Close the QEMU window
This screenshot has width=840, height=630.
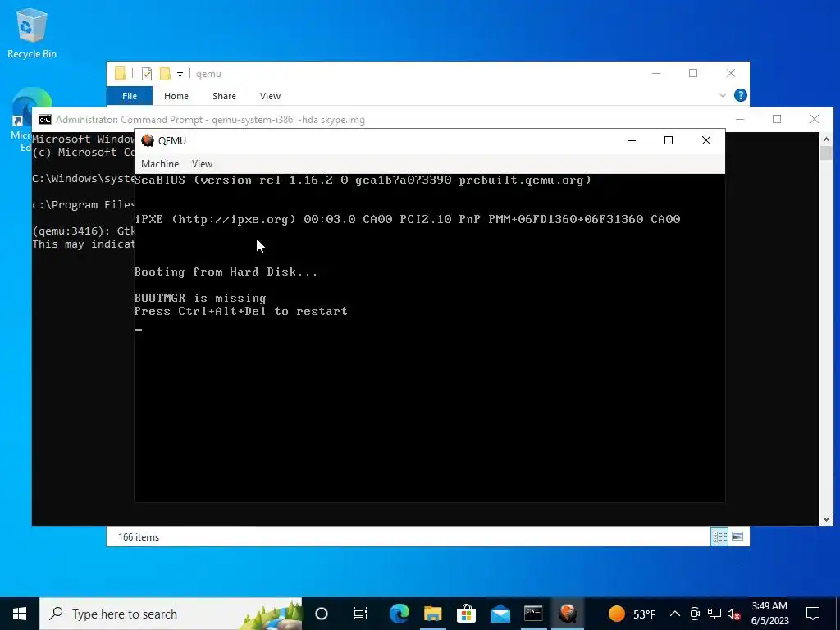coord(706,140)
